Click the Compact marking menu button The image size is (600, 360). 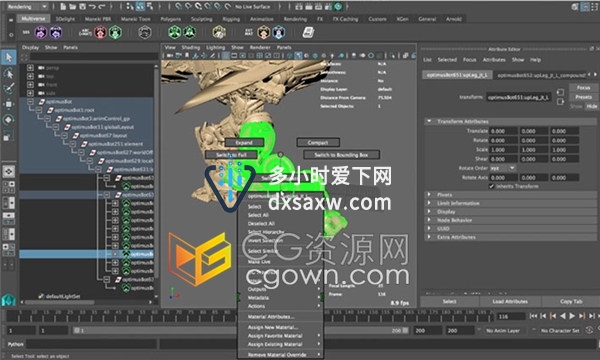[x=318, y=142]
